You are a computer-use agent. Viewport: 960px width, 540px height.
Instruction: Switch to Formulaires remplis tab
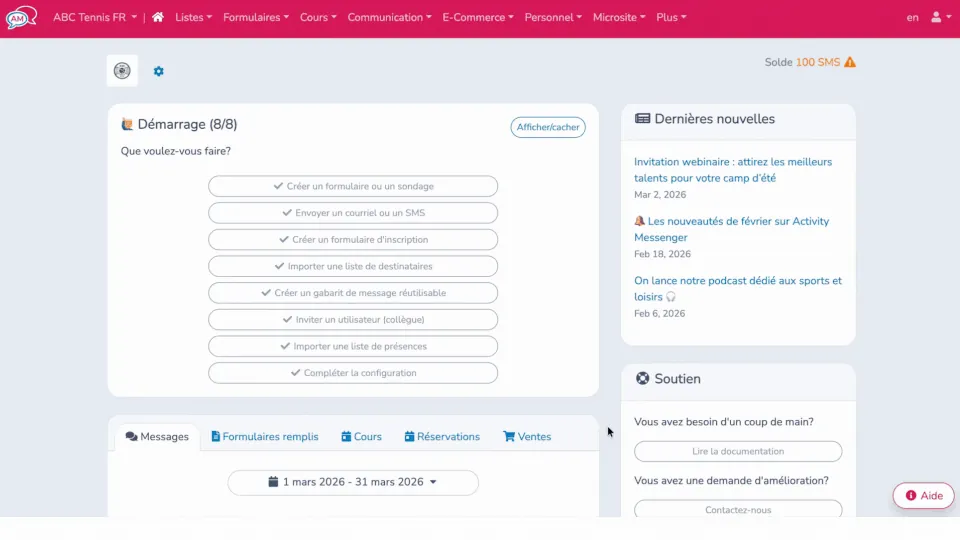point(264,437)
